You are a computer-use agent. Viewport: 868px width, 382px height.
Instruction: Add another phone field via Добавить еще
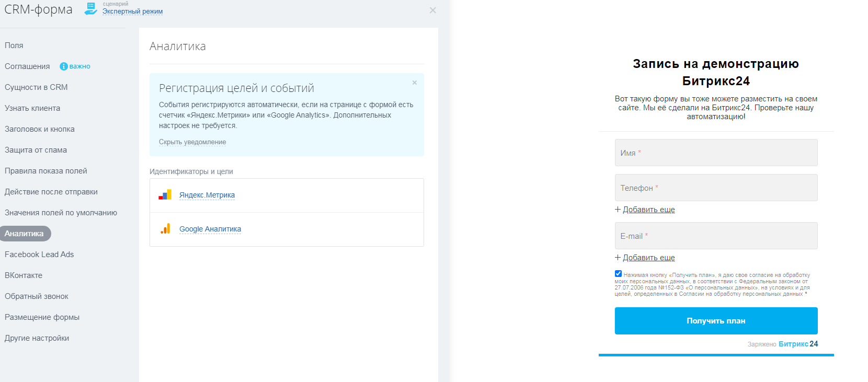[648, 210]
